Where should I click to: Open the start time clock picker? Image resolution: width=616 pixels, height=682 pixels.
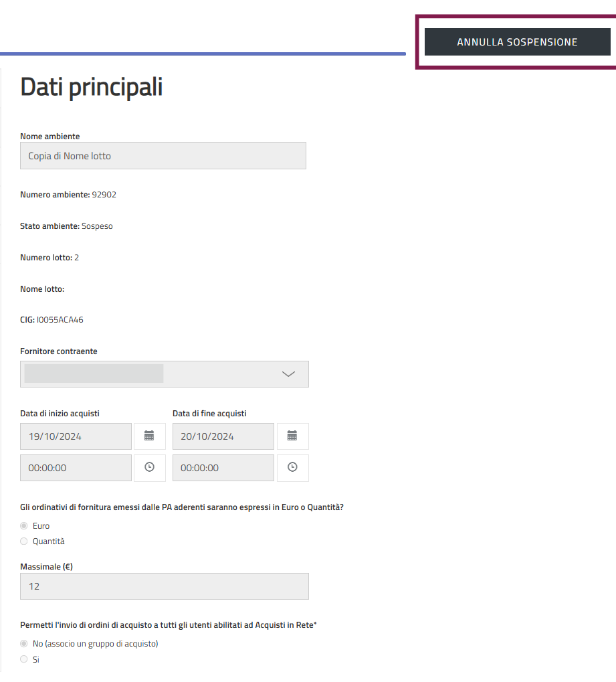[149, 468]
